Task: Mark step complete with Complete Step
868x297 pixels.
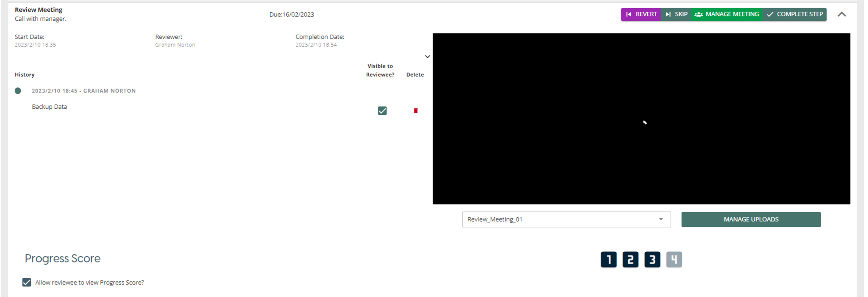Action: pos(795,14)
